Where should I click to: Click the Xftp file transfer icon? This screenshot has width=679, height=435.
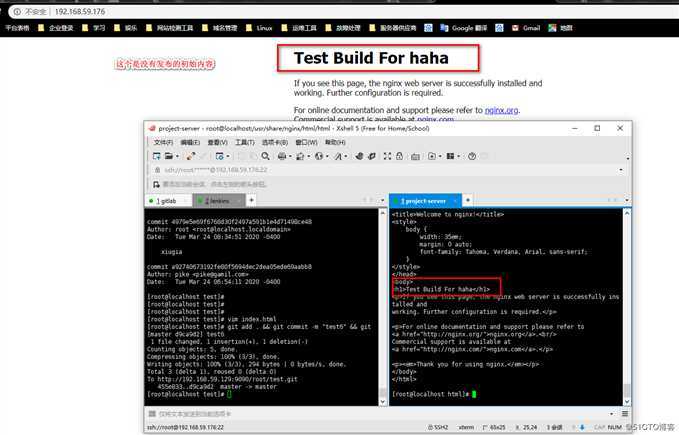(x=359, y=156)
